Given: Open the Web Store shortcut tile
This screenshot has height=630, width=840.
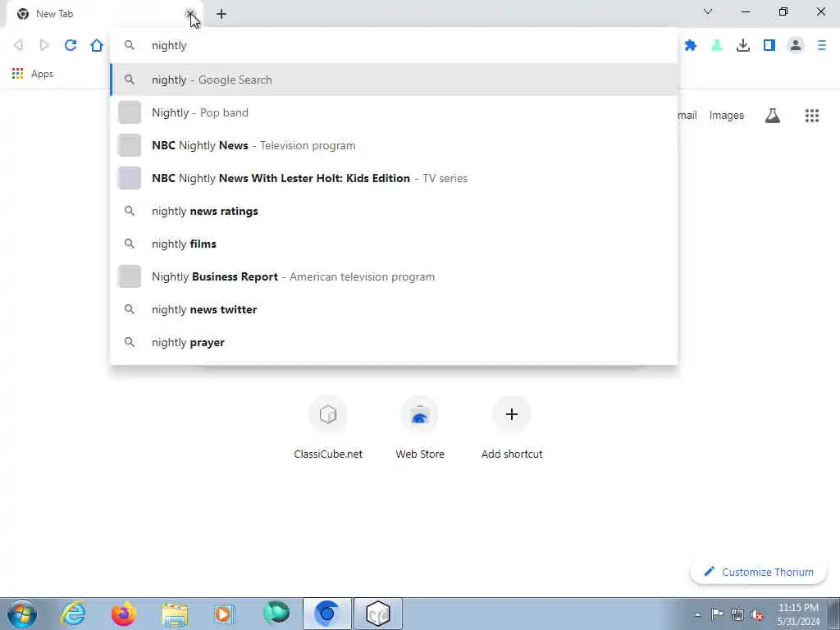Looking at the screenshot, I should 420,427.
